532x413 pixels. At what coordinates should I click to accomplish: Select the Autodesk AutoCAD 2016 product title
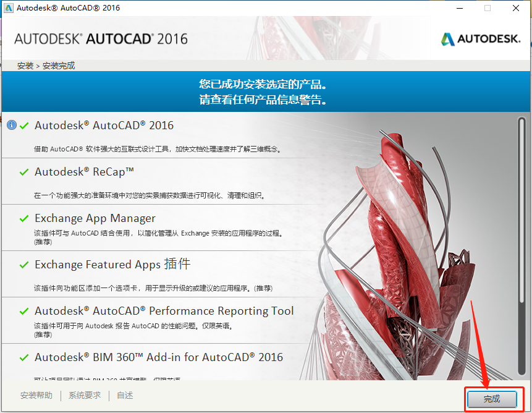point(104,126)
